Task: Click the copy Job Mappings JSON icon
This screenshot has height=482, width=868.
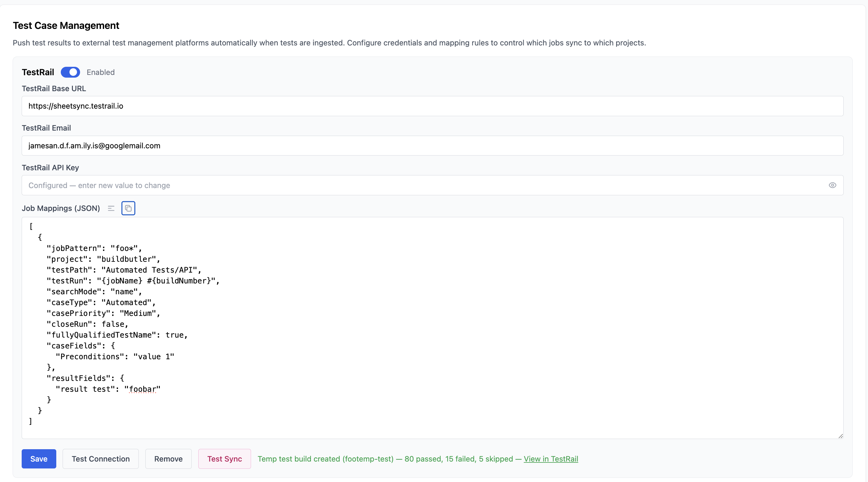Action: point(129,208)
